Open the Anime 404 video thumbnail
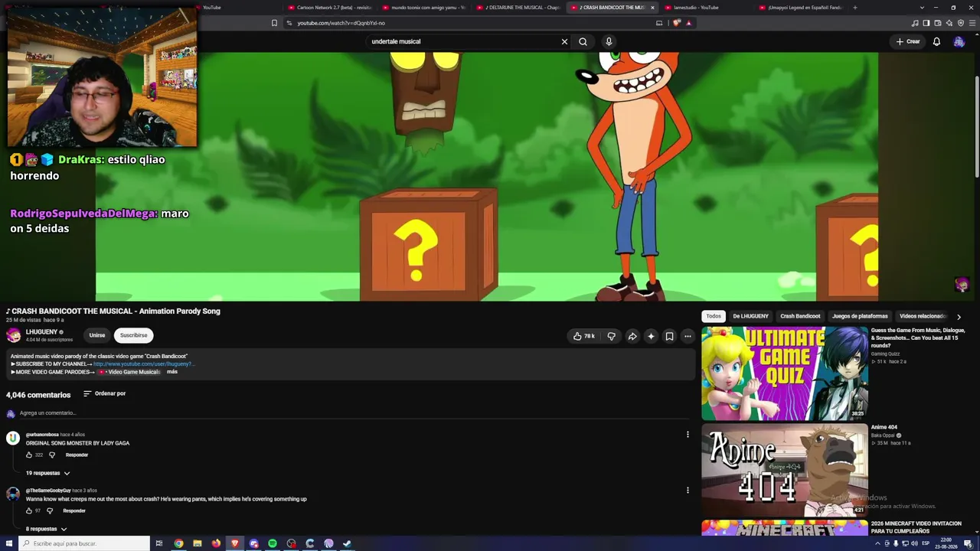Image resolution: width=980 pixels, height=551 pixels. pos(785,470)
